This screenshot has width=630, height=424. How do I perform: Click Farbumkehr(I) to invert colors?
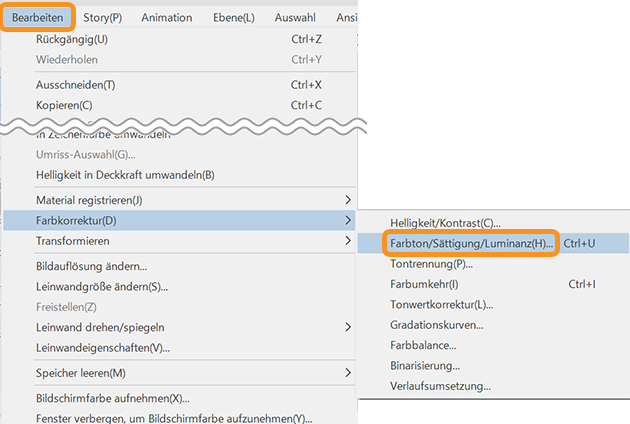coord(424,284)
